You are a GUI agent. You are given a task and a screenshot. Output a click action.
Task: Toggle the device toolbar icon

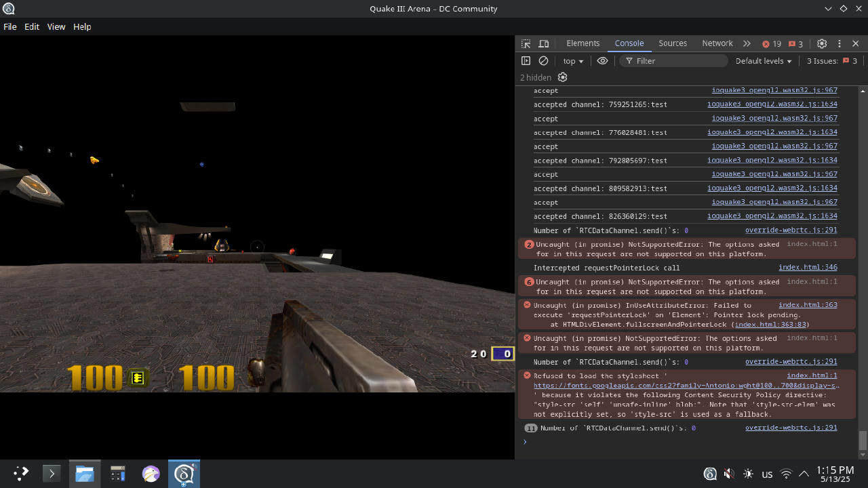pos(543,43)
